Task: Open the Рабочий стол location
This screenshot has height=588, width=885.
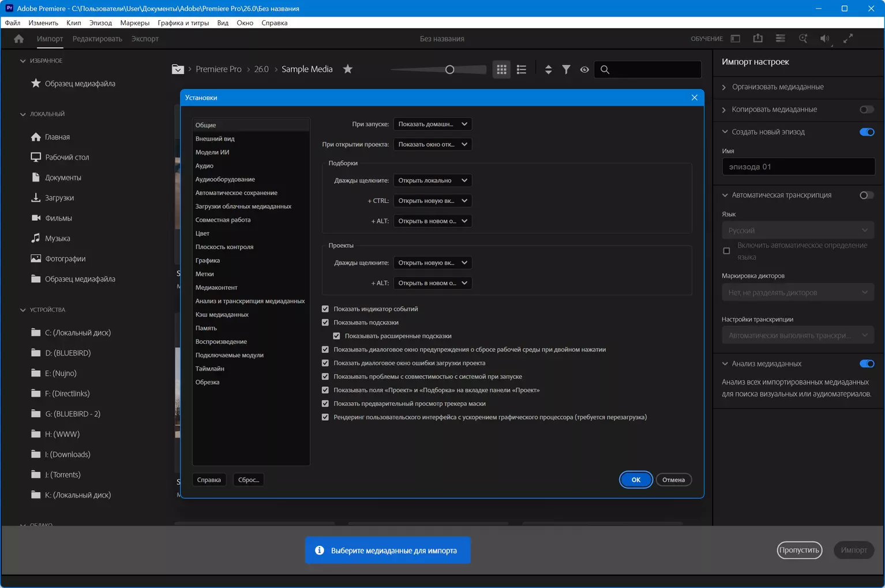Action: coord(67,157)
